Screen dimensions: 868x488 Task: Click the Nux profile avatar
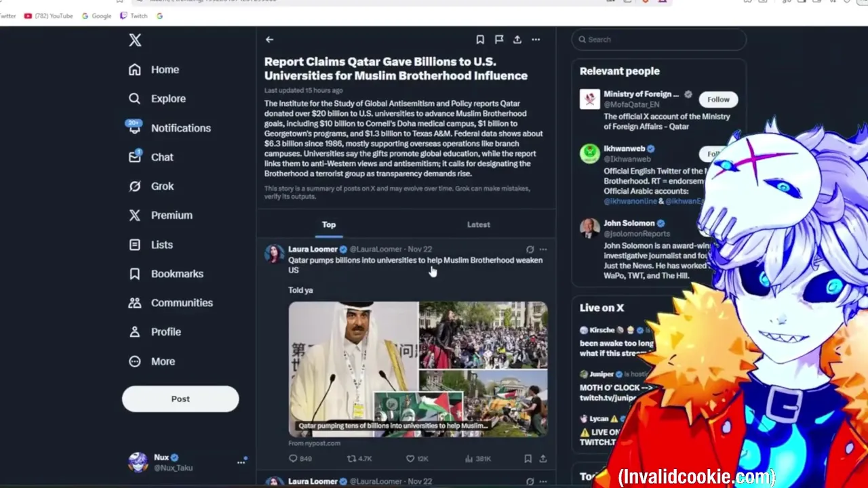pos(138,462)
